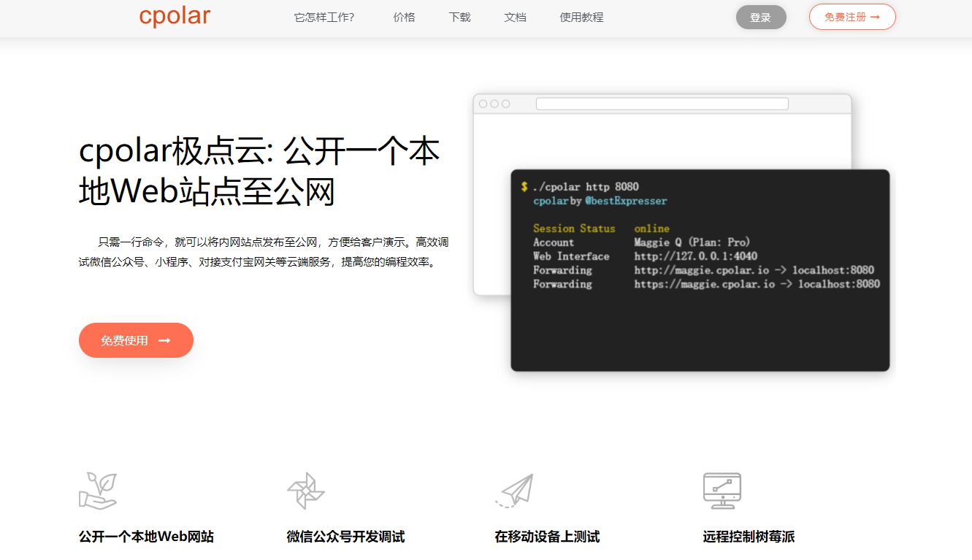
Task: Open the 价格 pricing page
Action: (x=404, y=18)
